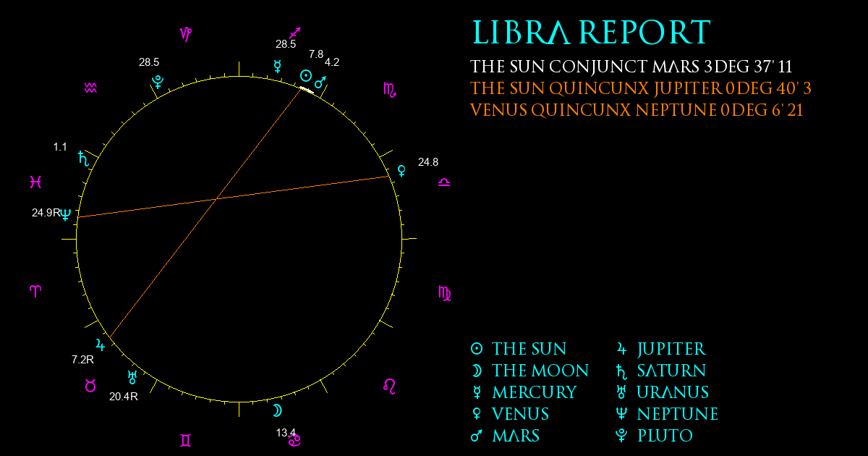
Task: Click the Jupiter symbol in the legend
Action: (x=621, y=349)
